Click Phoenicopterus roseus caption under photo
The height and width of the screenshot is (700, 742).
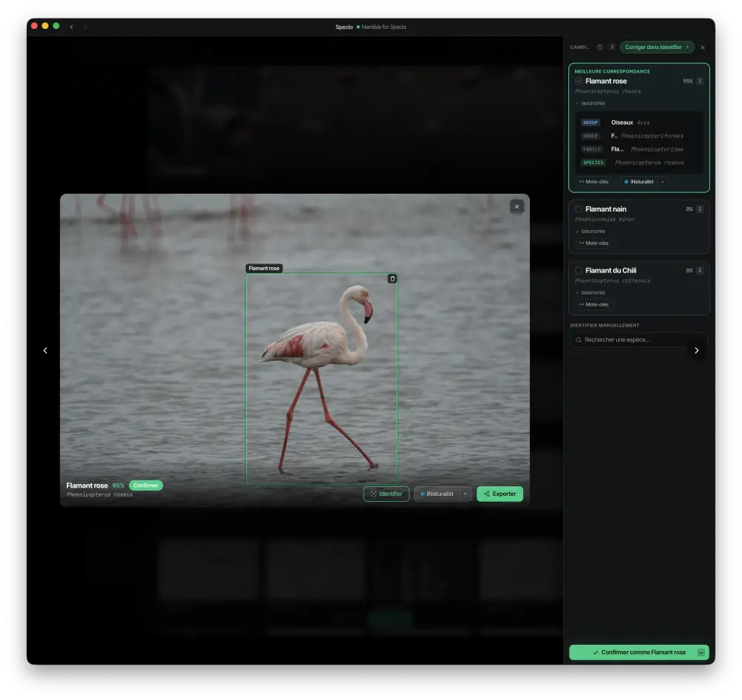pos(99,494)
